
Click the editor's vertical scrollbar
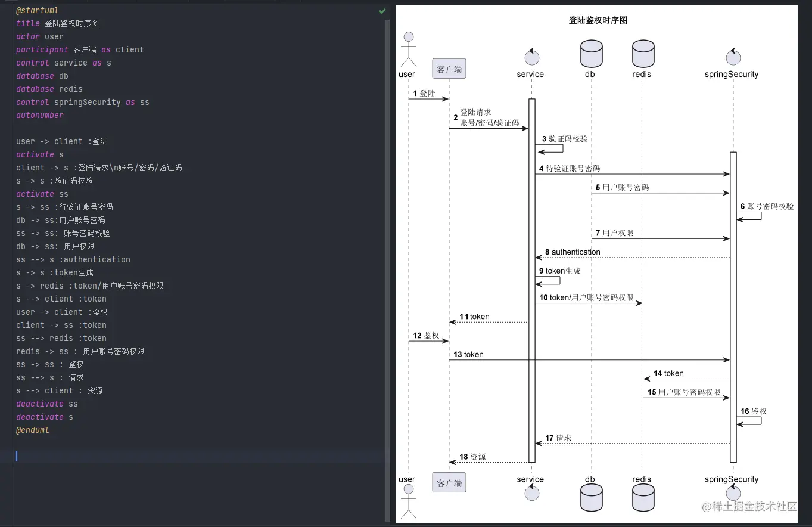coord(387,268)
